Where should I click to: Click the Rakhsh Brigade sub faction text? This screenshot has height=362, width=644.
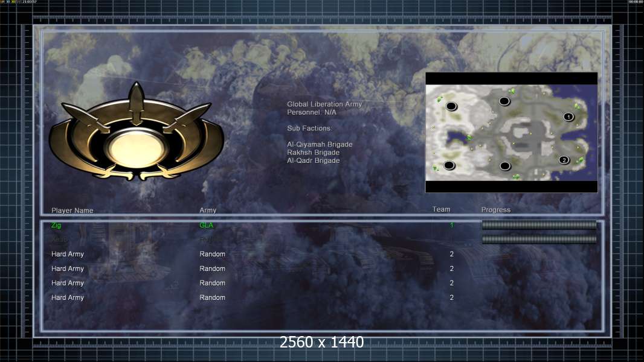(314, 152)
